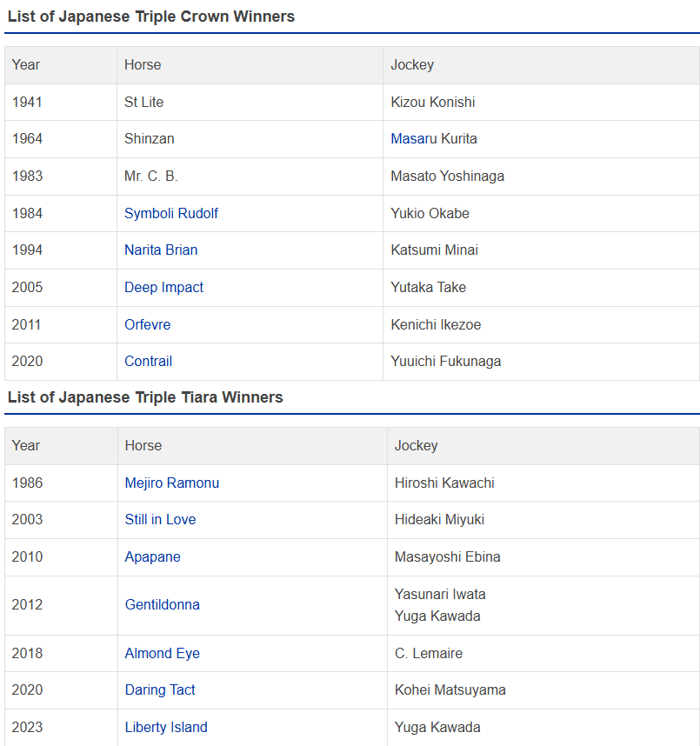Click year '2010' in Triple Tiara table
Viewport: 700px width, 746px height.
pos(27,556)
